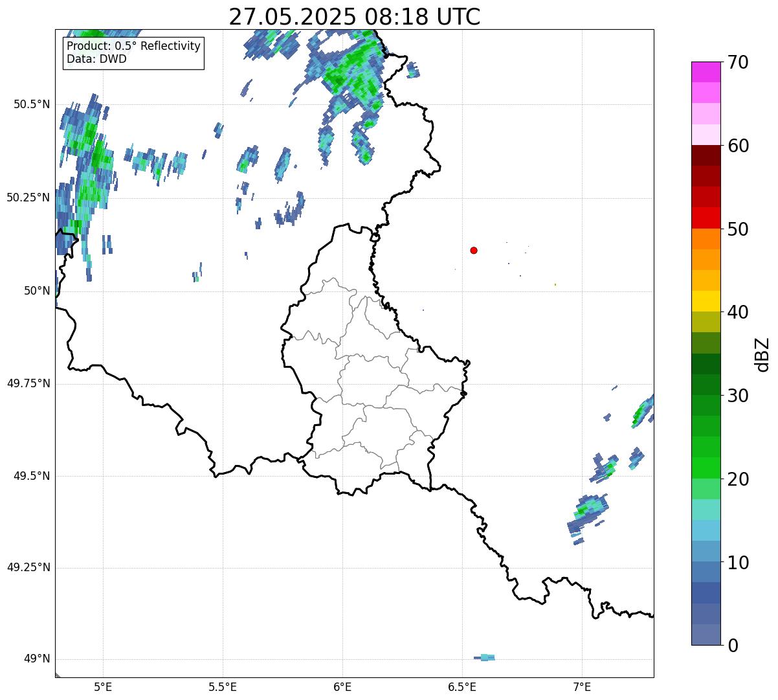The image size is (778, 700).
Task: Click the dBZ colorbar axis label
Action: coord(762,354)
